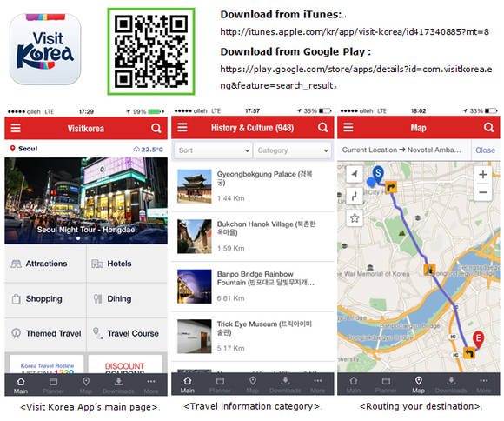The height and width of the screenshot is (421, 504).
Task: Click left-turn waypoint icon near end
Action: 469,353
